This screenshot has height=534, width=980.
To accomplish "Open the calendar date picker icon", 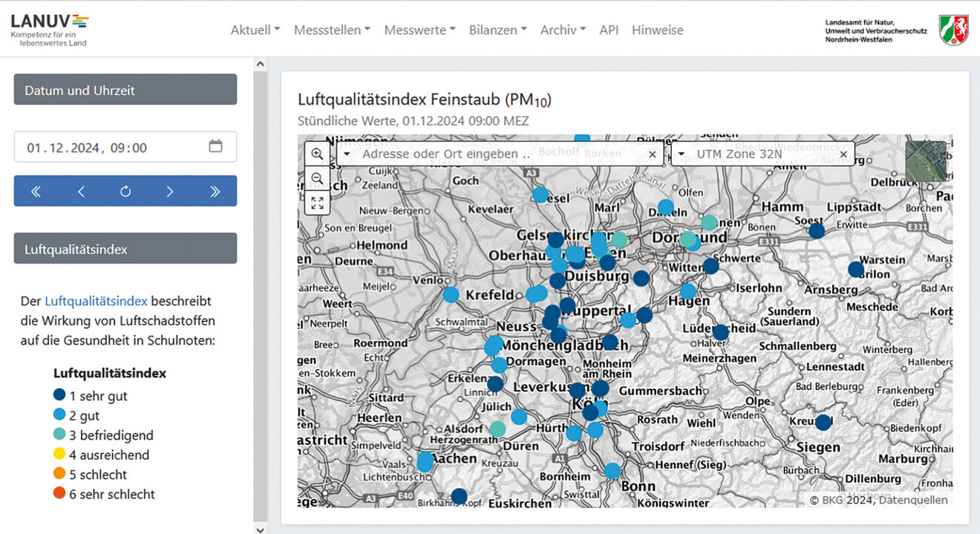I will click(x=215, y=146).
